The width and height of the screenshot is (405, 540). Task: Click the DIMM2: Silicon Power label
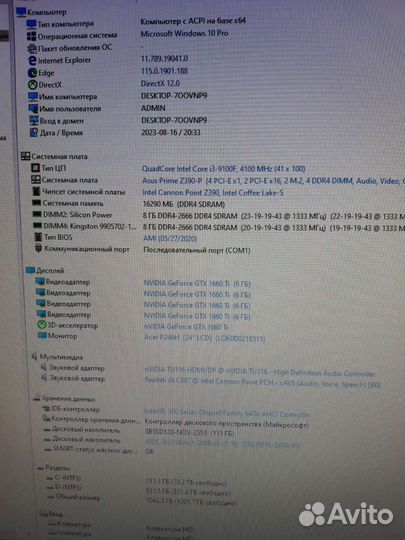[x=77, y=215]
